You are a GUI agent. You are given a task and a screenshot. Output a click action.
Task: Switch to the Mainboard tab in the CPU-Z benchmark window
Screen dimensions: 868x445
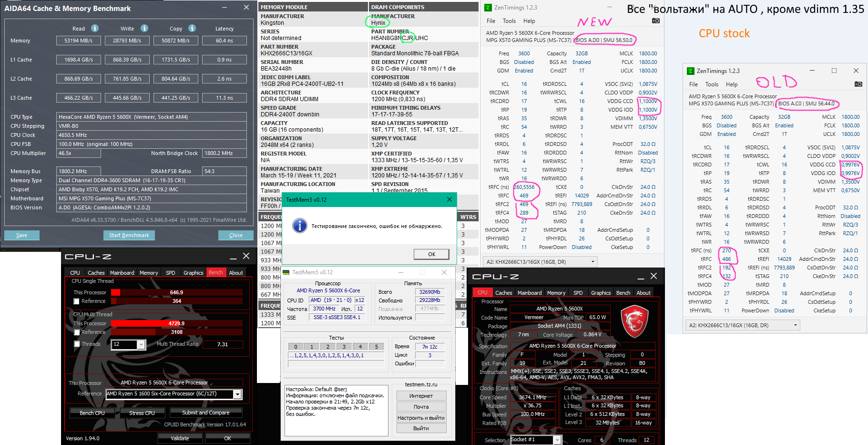coord(122,273)
